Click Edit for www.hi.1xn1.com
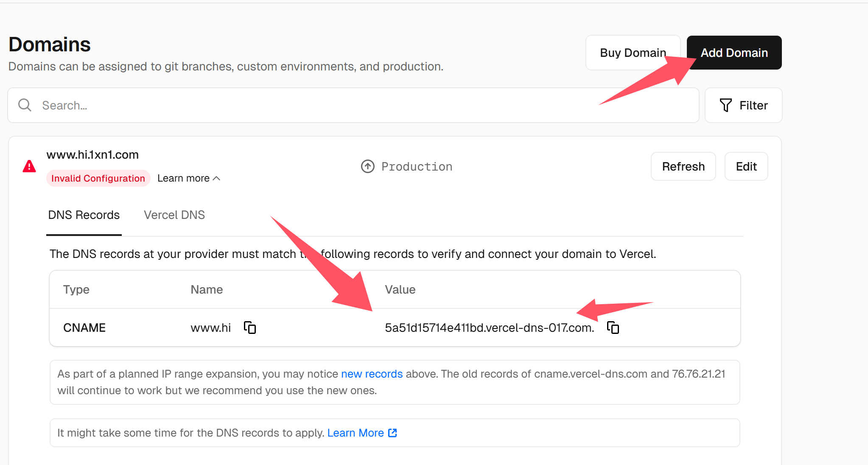The width and height of the screenshot is (868, 465). 746,166
